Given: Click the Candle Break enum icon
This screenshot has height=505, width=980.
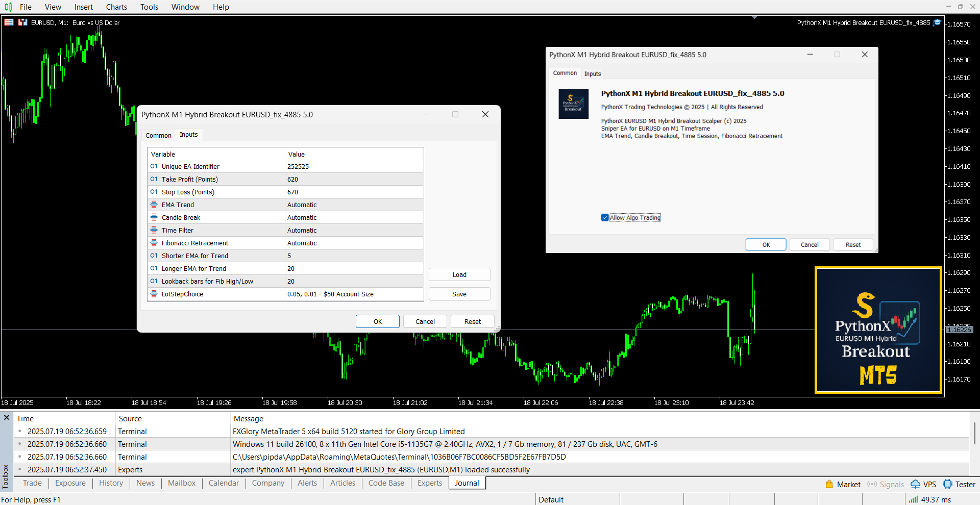Looking at the screenshot, I should tap(154, 217).
